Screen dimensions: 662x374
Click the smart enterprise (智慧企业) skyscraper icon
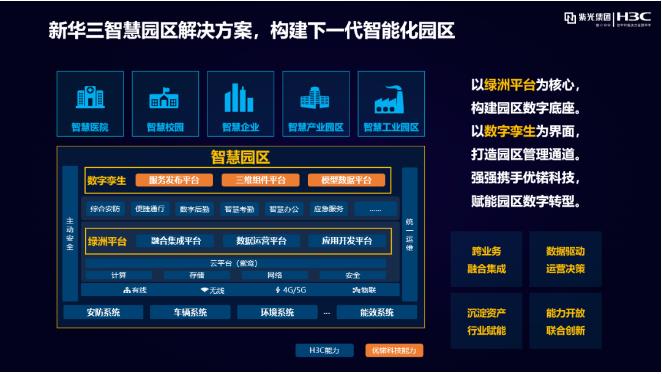tap(239, 98)
